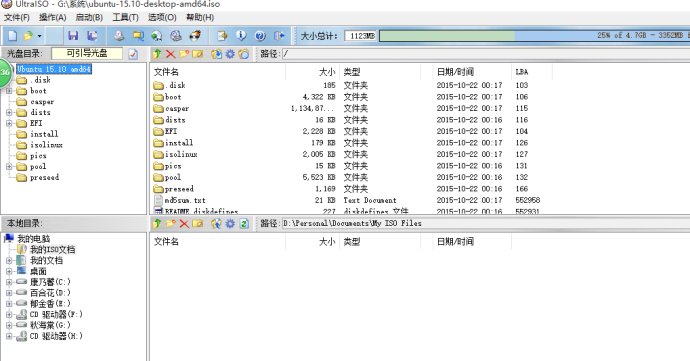Select the Ubuntu 15.10 amd64 root node
690x361 pixels.
click(x=54, y=69)
